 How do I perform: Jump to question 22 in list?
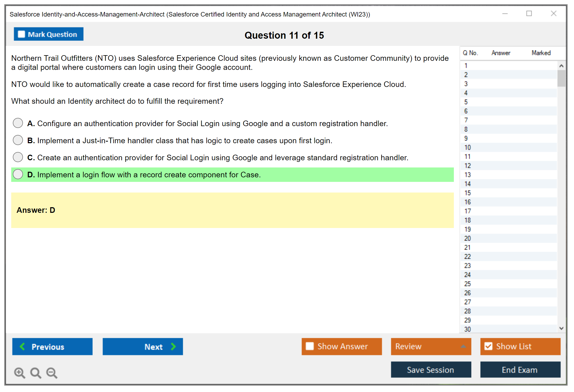click(468, 257)
